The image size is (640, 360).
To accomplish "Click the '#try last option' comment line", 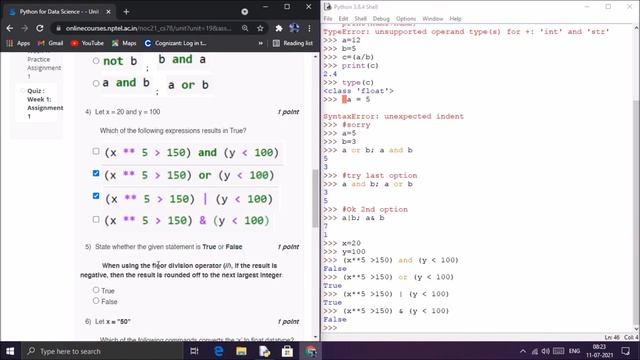I will point(380,176).
